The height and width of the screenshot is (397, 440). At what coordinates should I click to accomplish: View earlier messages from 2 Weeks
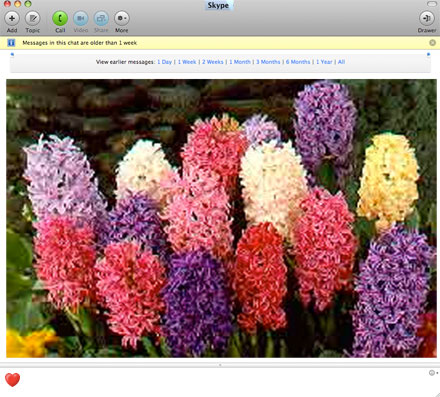(x=213, y=62)
